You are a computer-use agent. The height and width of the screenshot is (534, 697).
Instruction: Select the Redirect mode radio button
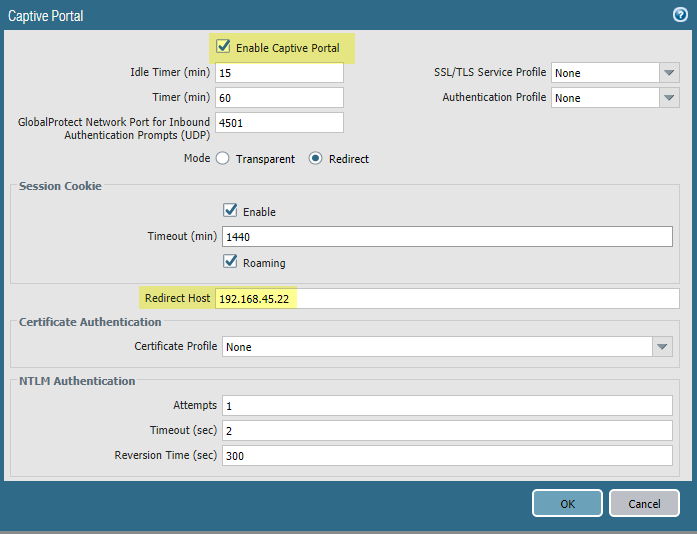[x=315, y=159]
